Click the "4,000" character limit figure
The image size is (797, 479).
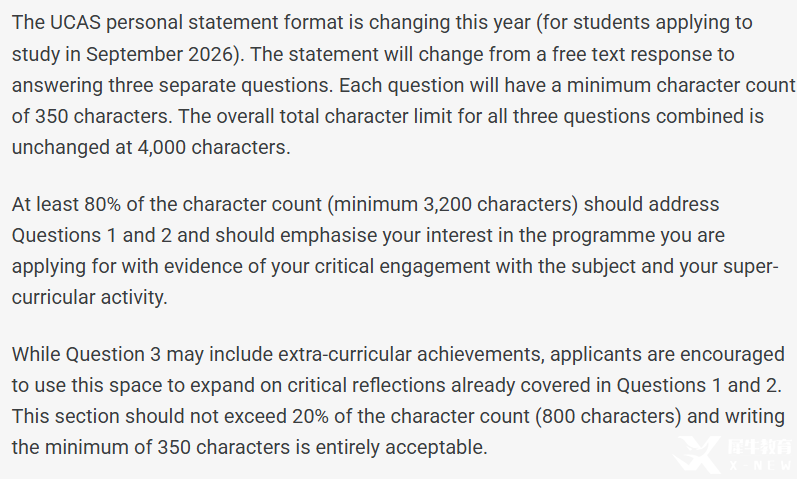(161, 147)
